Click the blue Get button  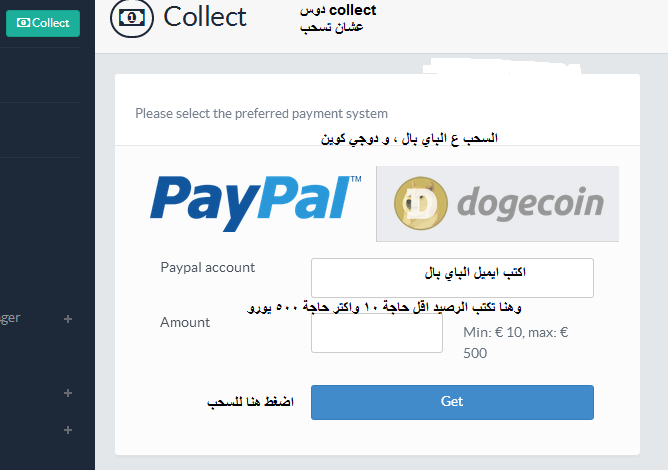[x=452, y=402]
